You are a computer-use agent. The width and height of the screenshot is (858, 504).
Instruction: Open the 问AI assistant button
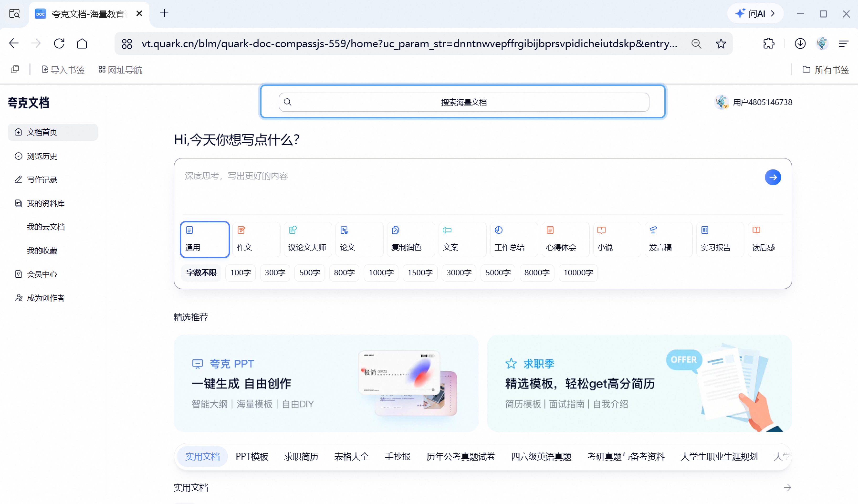point(755,14)
